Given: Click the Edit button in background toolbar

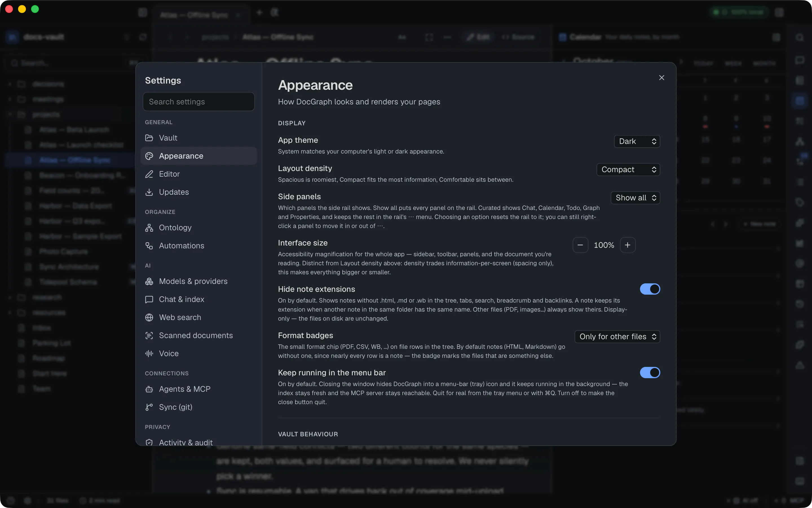Looking at the screenshot, I should [x=478, y=37].
